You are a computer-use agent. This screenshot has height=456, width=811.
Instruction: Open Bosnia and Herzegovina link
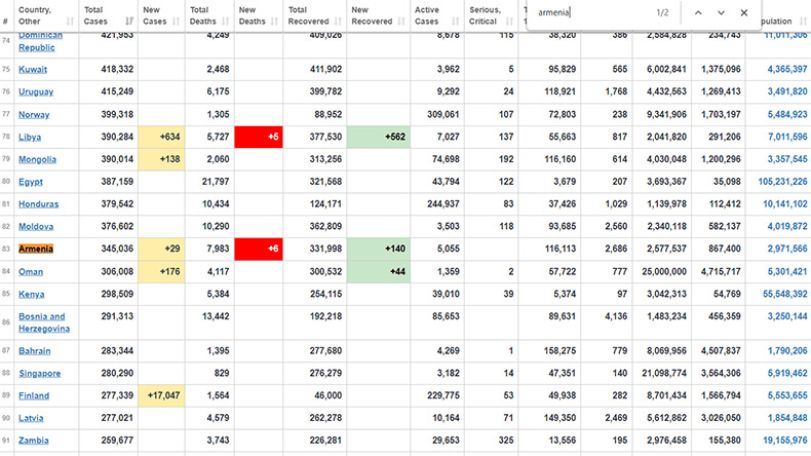[x=44, y=322]
